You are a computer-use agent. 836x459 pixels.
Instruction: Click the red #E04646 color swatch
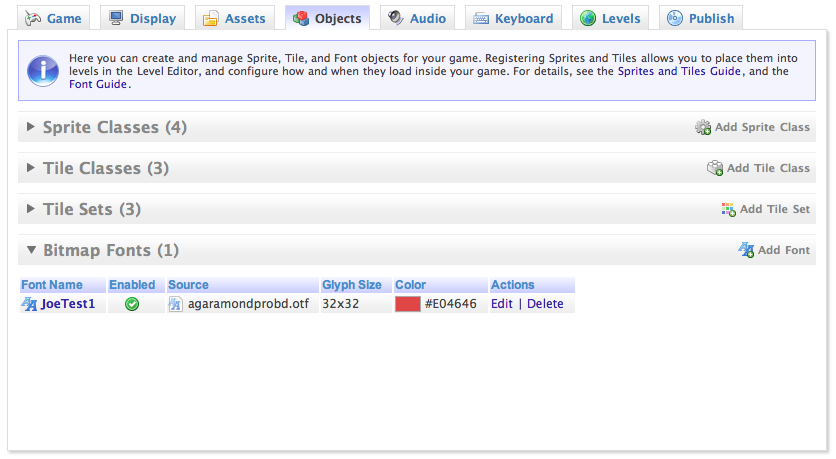pyautogui.click(x=408, y=304)
